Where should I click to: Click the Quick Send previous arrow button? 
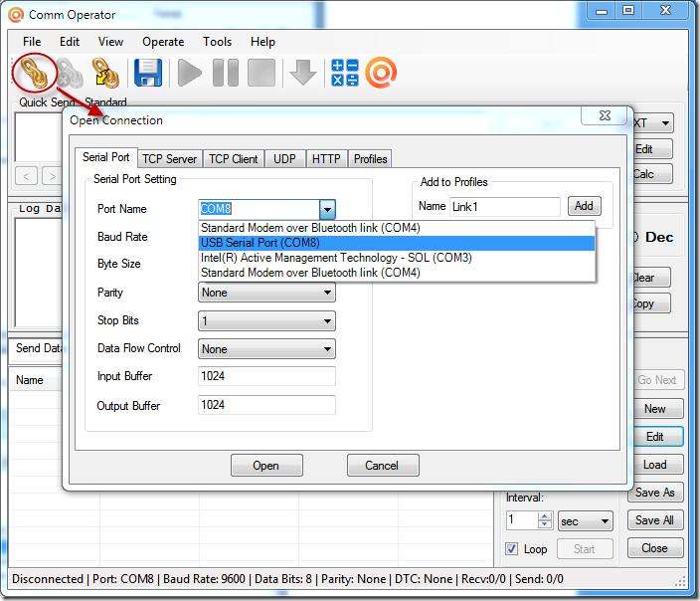click(26, 176)
